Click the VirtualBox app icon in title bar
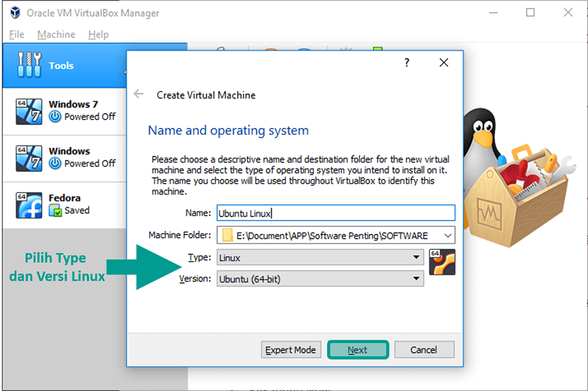The width and height of the screenshot is (588, 391). tap(15, 13)
